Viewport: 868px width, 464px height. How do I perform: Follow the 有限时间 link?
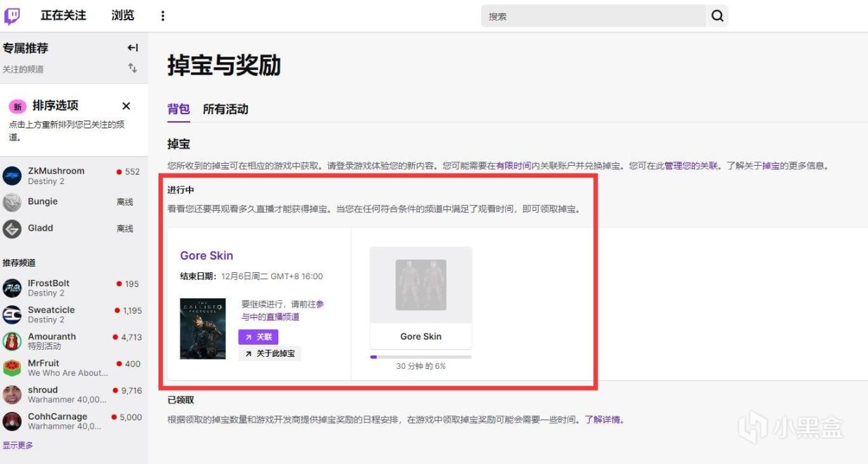click(x=513, y=166)
